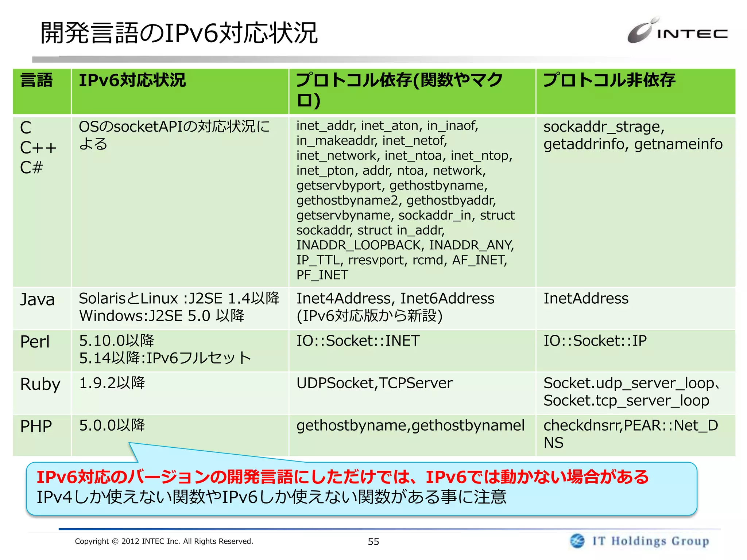The image size is (747, 560).
Task: Click the Inet4Address, Inet6Address cell
Action: (412, 308)
